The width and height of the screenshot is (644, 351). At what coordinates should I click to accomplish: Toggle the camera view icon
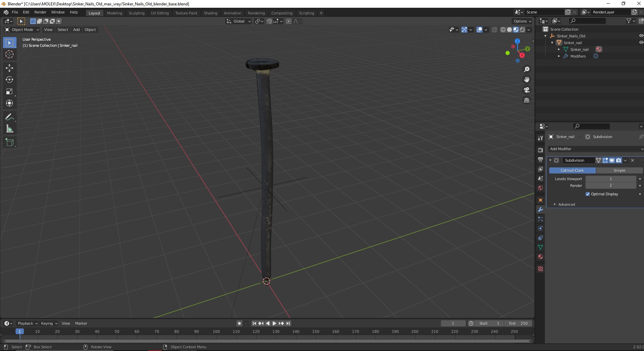[526, 90]
